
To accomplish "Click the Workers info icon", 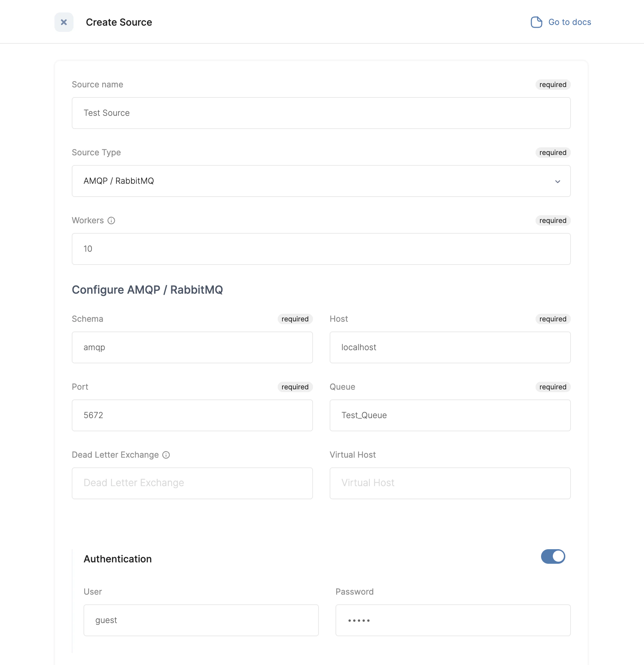I will click(x=111, y=220).
